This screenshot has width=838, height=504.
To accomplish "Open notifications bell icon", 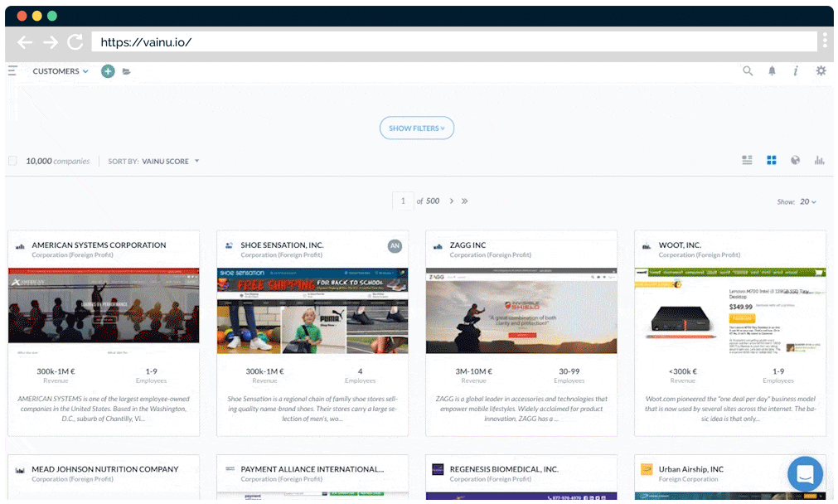I will pyautogui.click(x=772, y=71).
